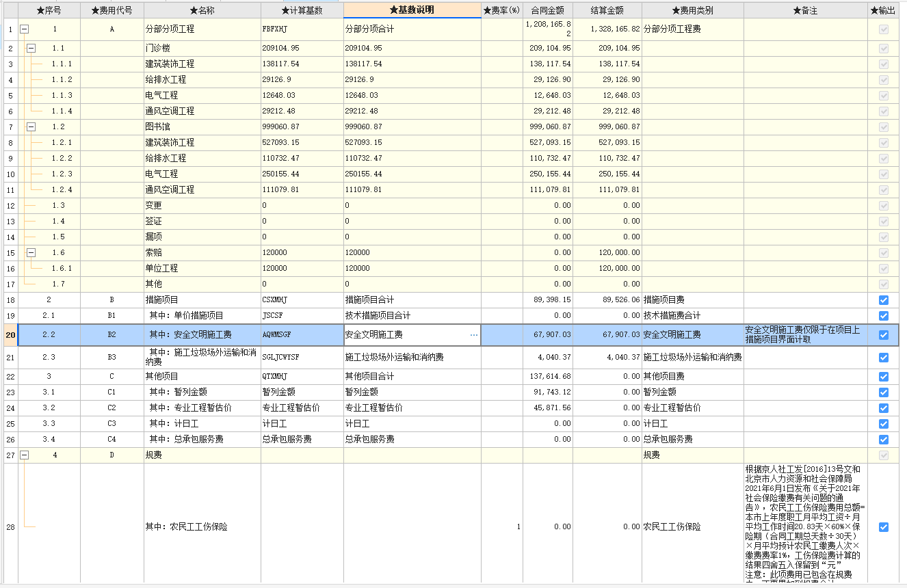The width and height of the screenshot is (907, 588).
Task: Select the 安全文明施工费仅限于在项目上 remark cell
Action: pyautogui.click(x=806, y=335)
